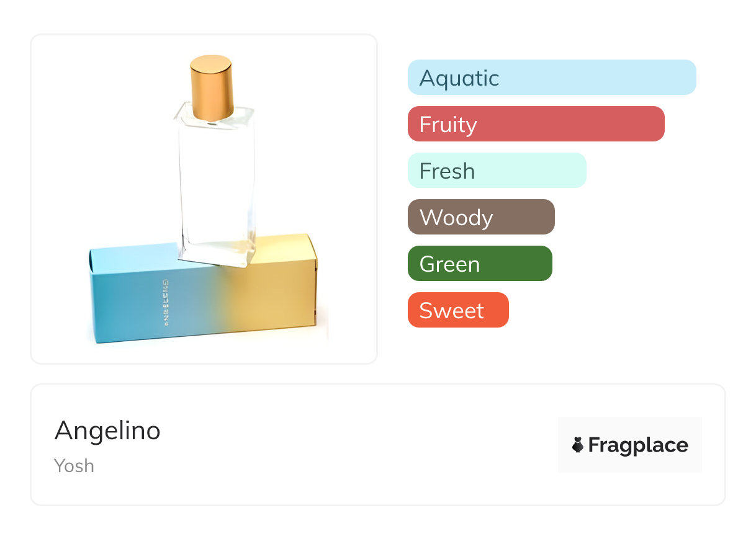Click the Yosh brand name

click(74, 465)
